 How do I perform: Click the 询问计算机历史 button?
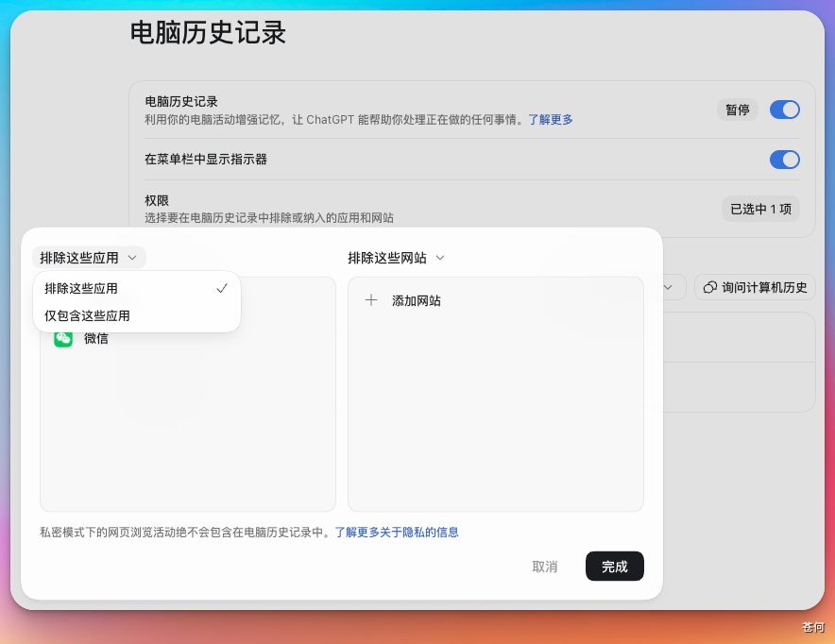tap(755, 287)
